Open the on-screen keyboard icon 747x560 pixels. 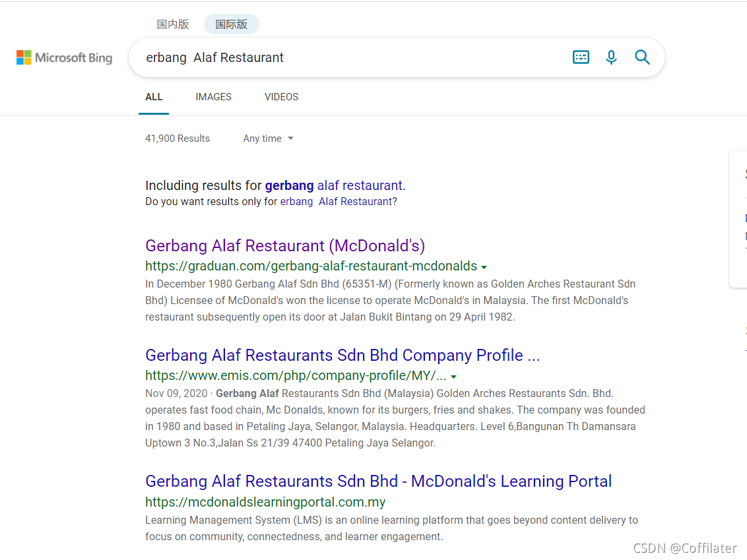[581, 57]
